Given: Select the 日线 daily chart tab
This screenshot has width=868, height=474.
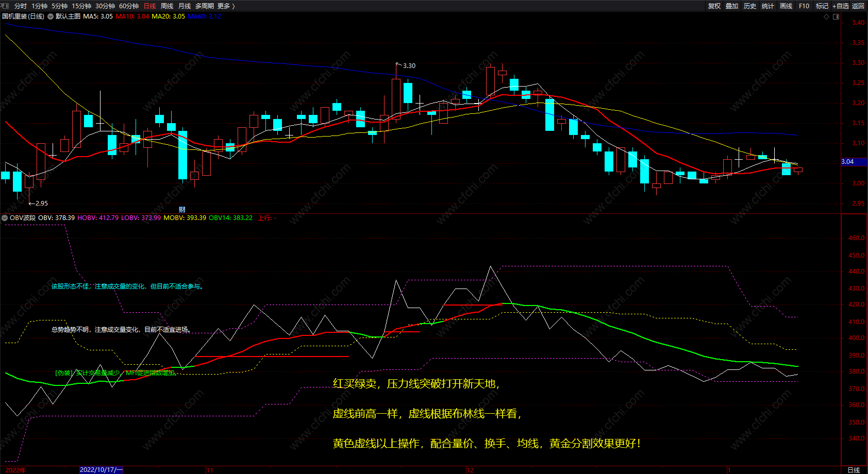Looking at the screenshot, I should coord(149,6).
